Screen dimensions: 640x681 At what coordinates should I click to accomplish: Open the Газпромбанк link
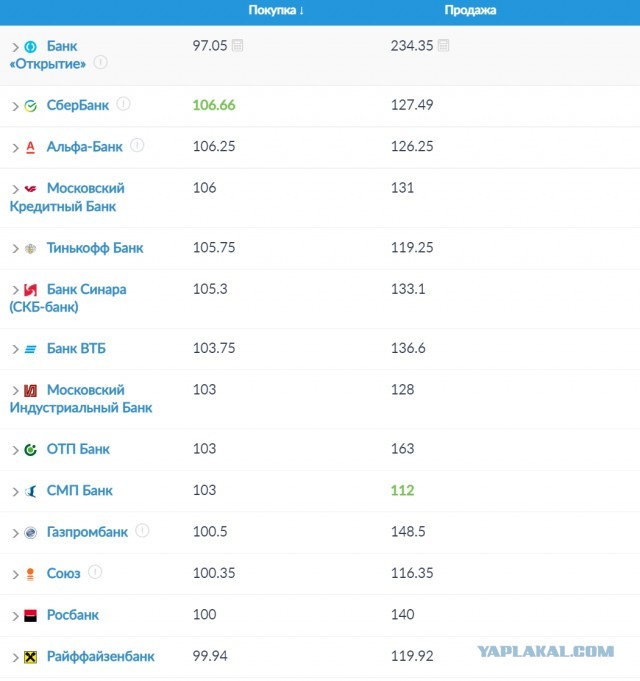click(x=87, y=532)
